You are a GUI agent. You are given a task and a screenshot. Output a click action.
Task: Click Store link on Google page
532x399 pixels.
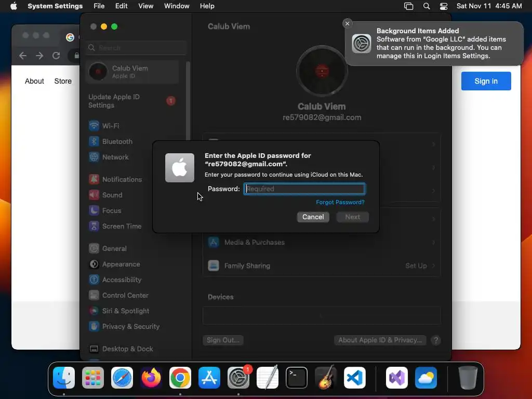(63, 81)
